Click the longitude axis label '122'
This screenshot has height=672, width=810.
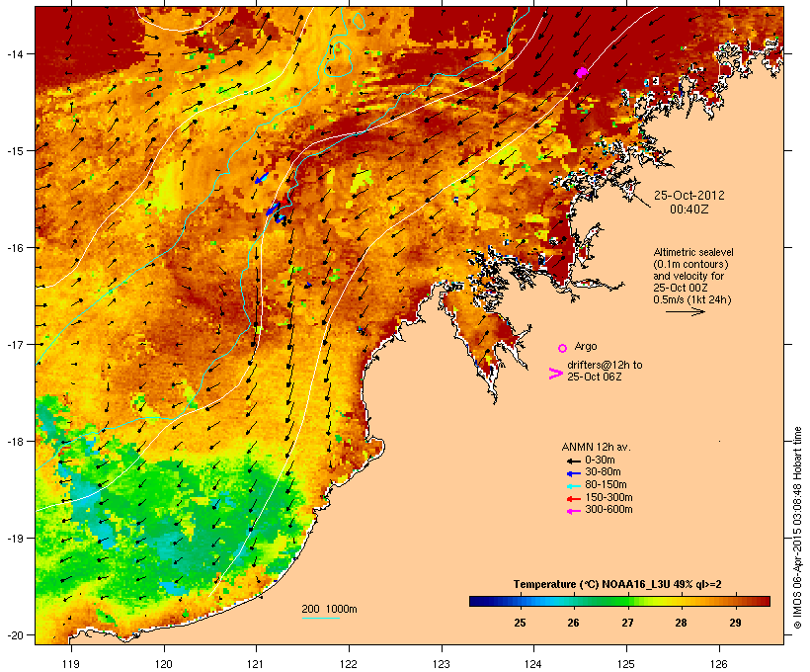click(349, 664)
